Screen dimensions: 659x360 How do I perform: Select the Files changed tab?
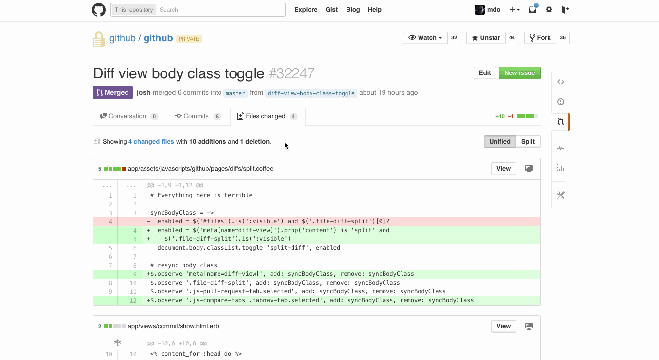(268, 116)
